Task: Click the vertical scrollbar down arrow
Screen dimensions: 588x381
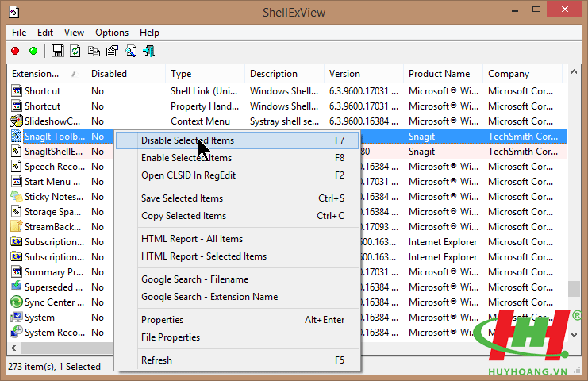Action: click(574, 334)
